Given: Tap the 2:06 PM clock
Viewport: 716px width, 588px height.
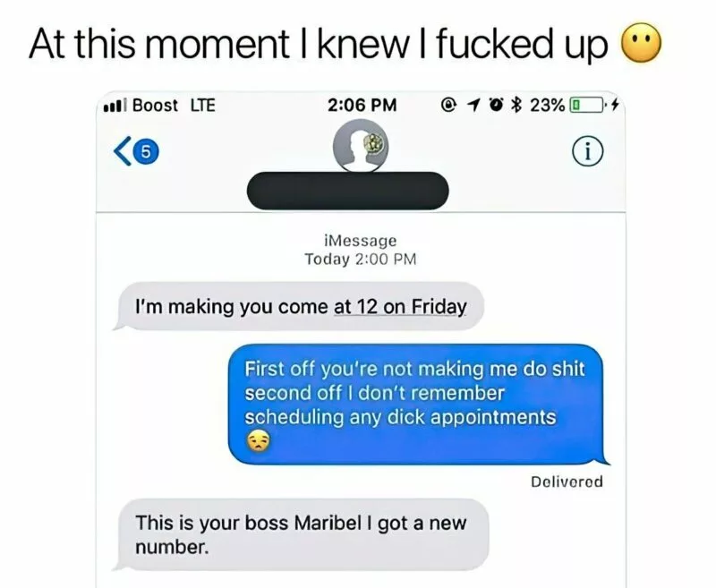Looking at the screenshot, I should [362, 106].
